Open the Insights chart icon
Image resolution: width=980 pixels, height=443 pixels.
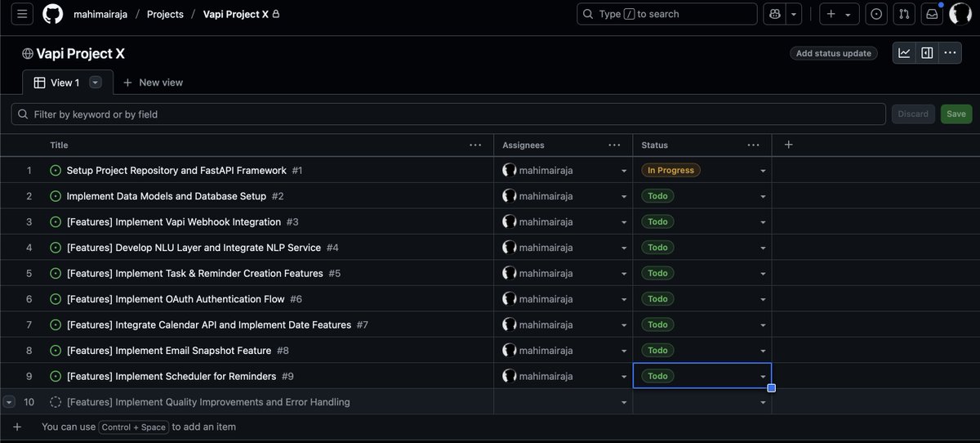click(904, 53)
